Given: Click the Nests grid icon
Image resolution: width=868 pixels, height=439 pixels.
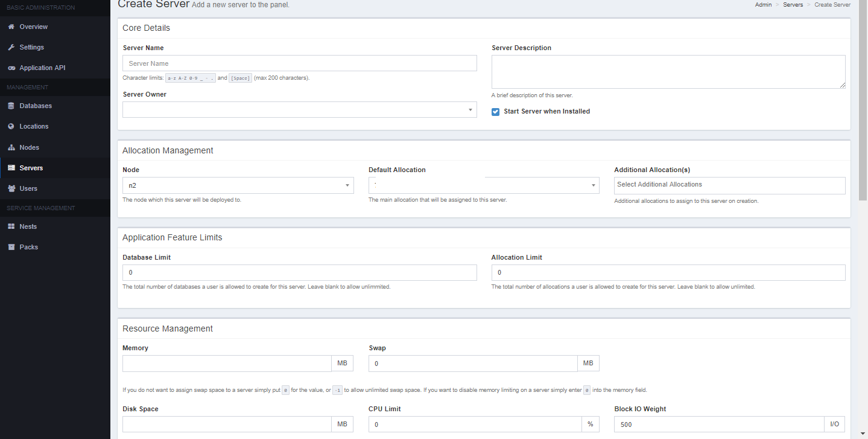Looking at the screenshot, I should pyautogui.click(x=11, y=226).
